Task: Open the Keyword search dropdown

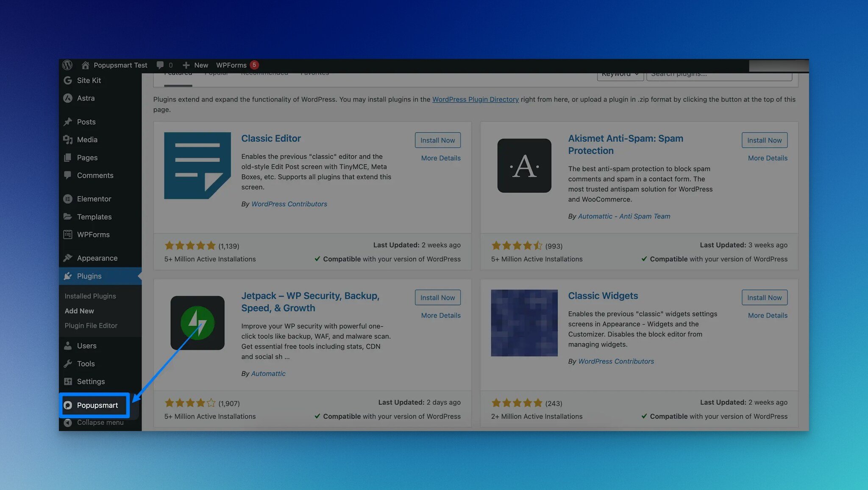Action: [620, 73]
